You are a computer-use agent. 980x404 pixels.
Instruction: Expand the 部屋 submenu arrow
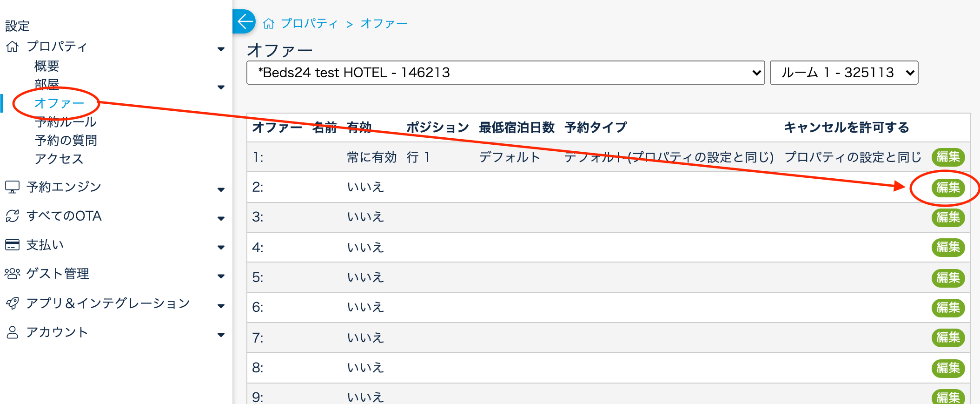221,87
